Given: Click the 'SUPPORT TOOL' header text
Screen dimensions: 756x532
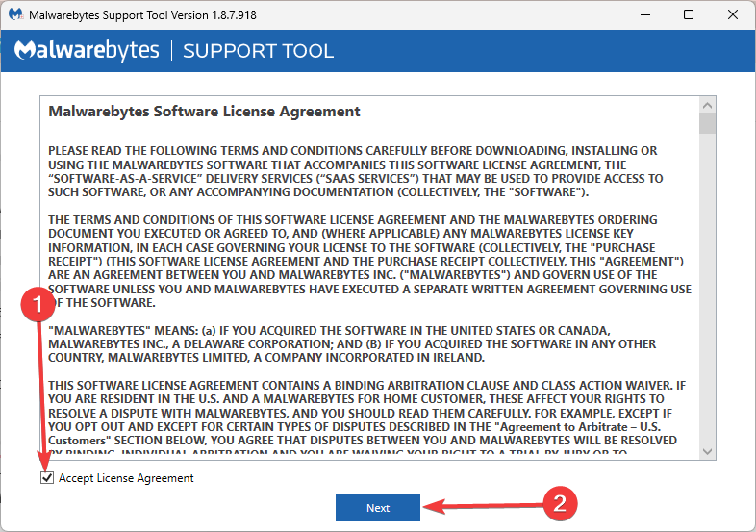Looking at the screenshot, I should [x=258, y=51].
